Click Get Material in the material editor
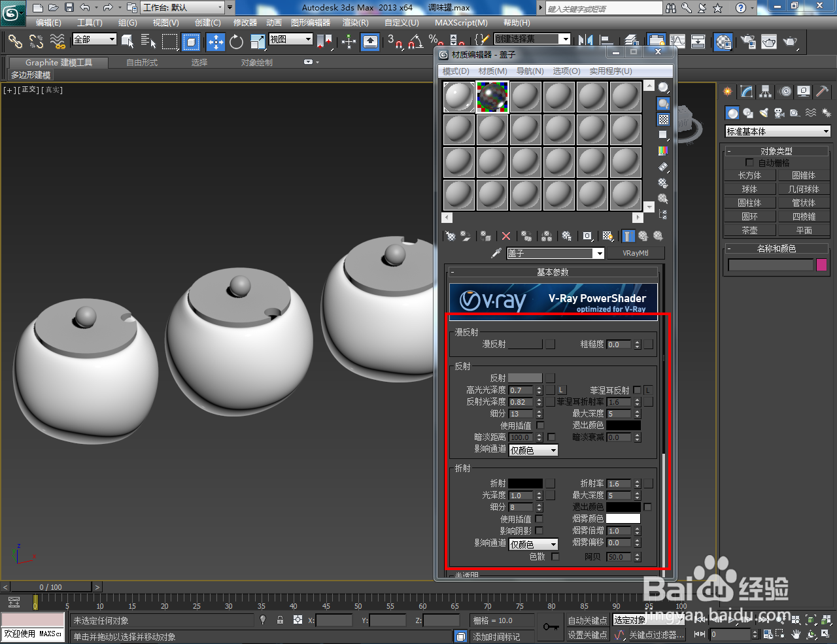This screenshot has height=644, width=837. point(450,236)
